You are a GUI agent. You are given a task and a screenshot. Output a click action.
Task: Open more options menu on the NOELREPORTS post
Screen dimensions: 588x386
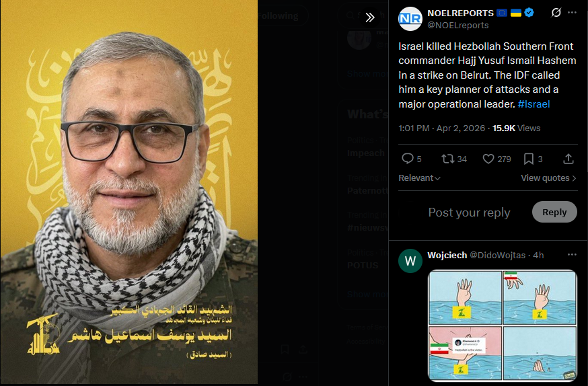tap(572, 13)
